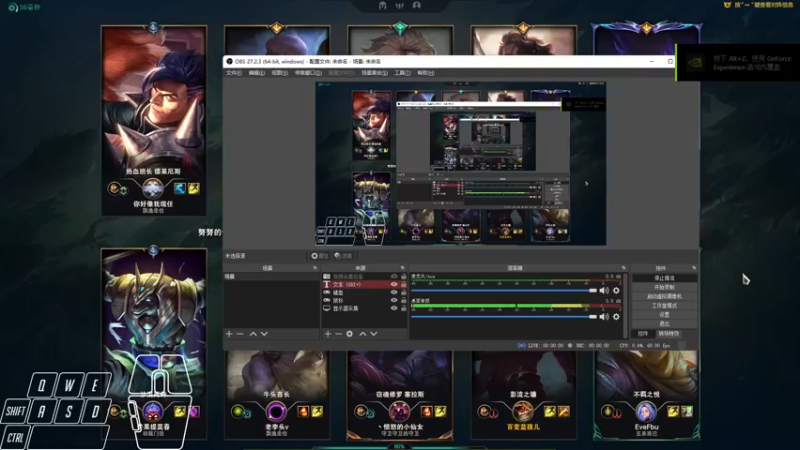Open the 工具(T) menu in OBS
Image resolution: width=800 pixels, height=450 pixels.
[402, 73]
